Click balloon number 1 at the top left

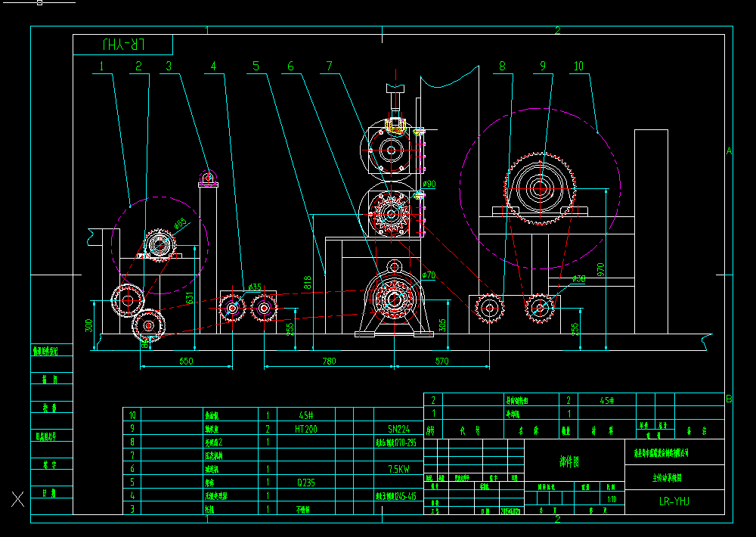tap(101, 66)
